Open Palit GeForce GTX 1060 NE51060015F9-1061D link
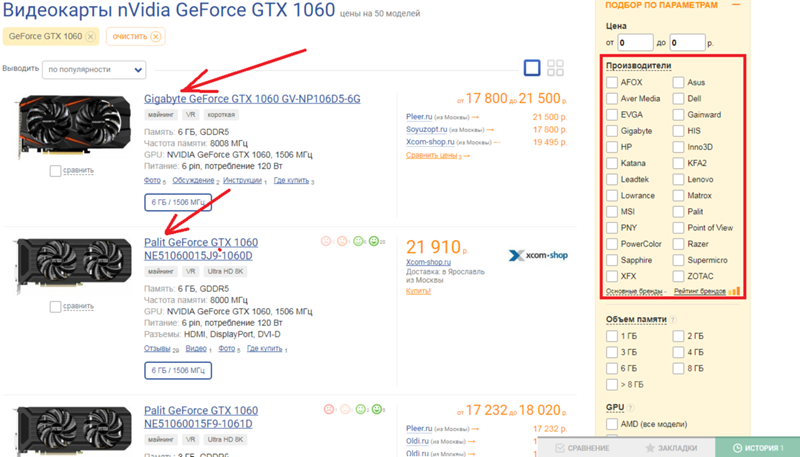 [201, 417]
